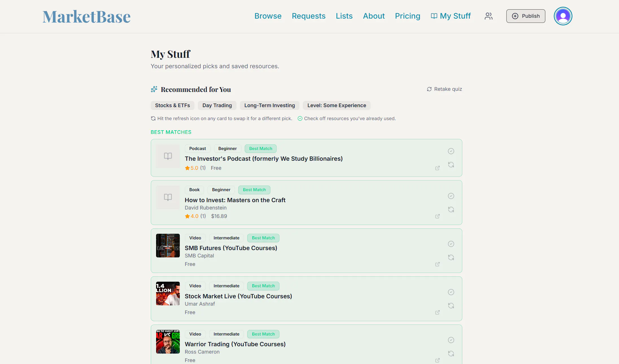Click author name Ross Cameron
This screenshot has width=619, height=364.
pos(202,352)
